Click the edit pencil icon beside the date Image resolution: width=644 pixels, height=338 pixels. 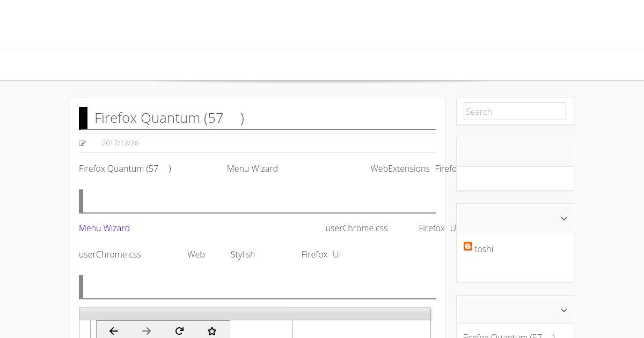82,143
